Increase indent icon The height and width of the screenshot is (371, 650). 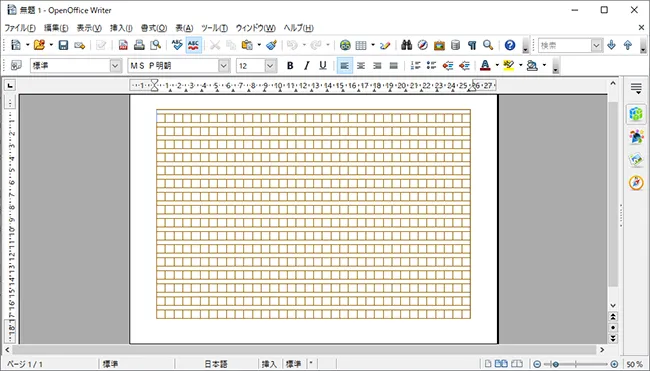point(464,65)
